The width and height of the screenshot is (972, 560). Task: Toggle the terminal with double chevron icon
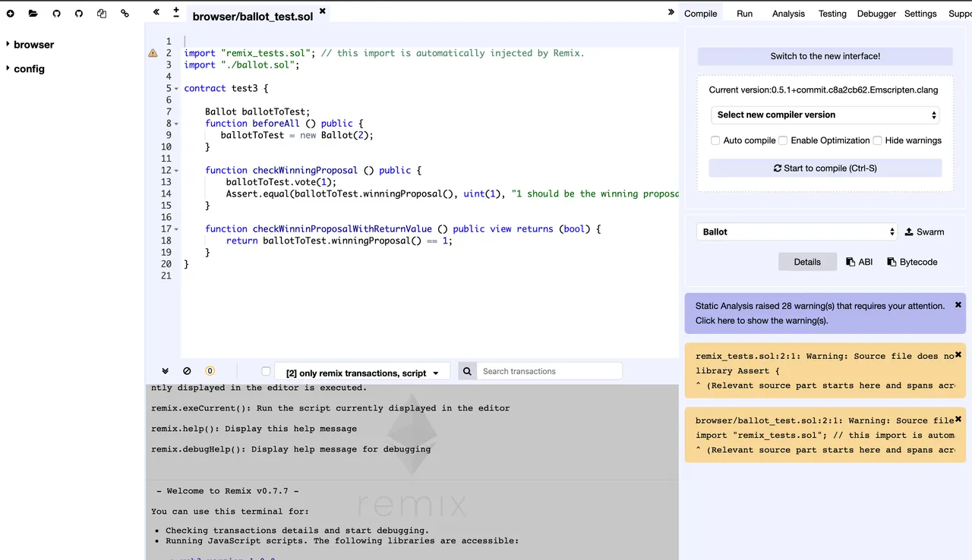[x=165, y=371]
